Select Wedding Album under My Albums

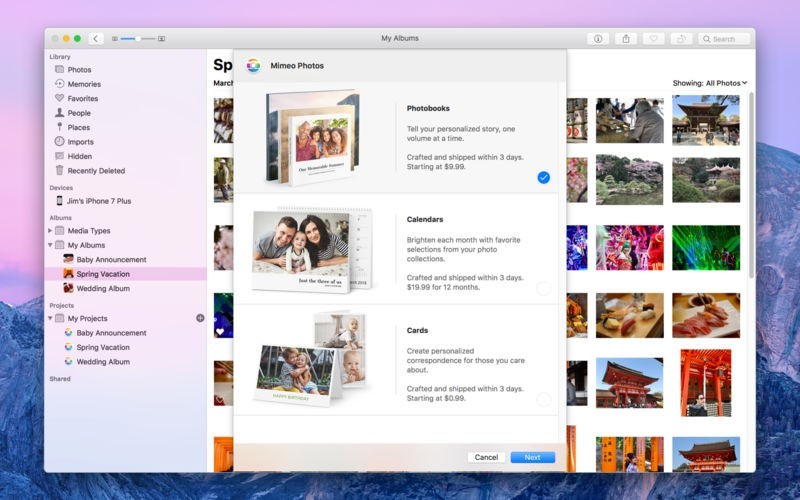103,289
